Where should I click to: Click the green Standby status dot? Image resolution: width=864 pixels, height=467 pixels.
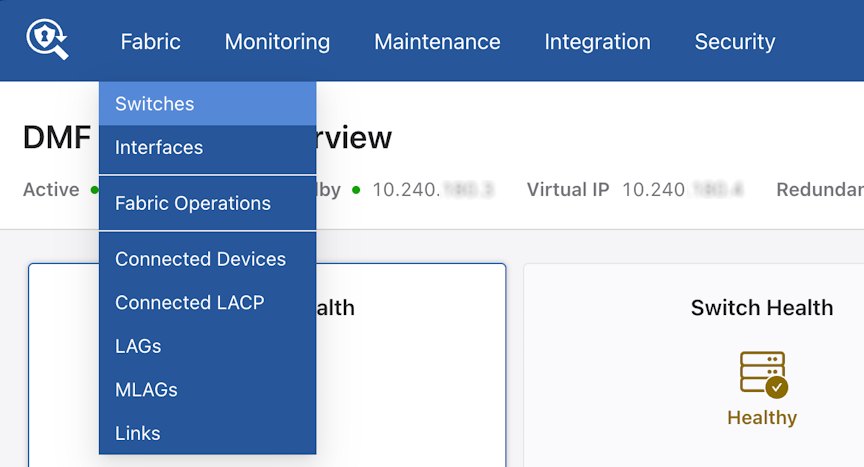coord(356,190)
